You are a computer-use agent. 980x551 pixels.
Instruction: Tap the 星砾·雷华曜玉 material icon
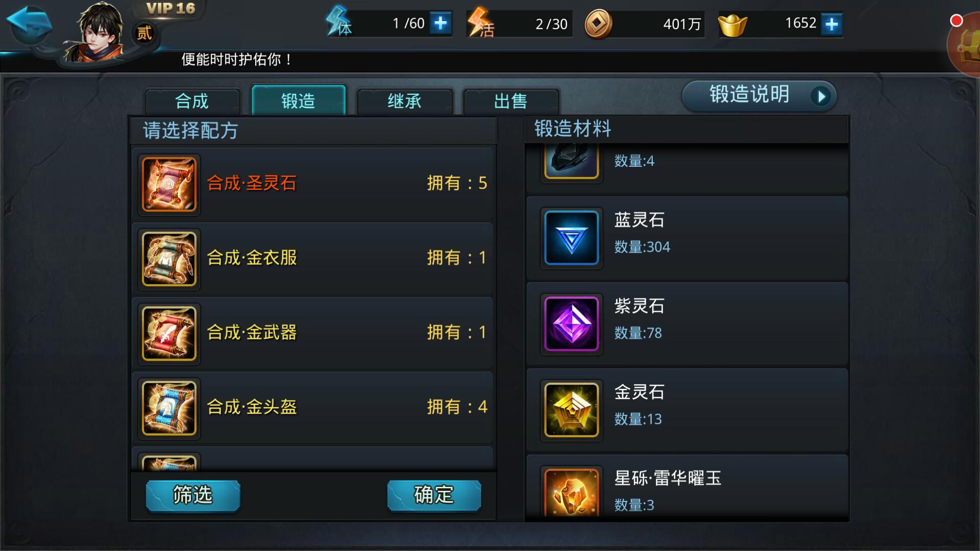571,492
